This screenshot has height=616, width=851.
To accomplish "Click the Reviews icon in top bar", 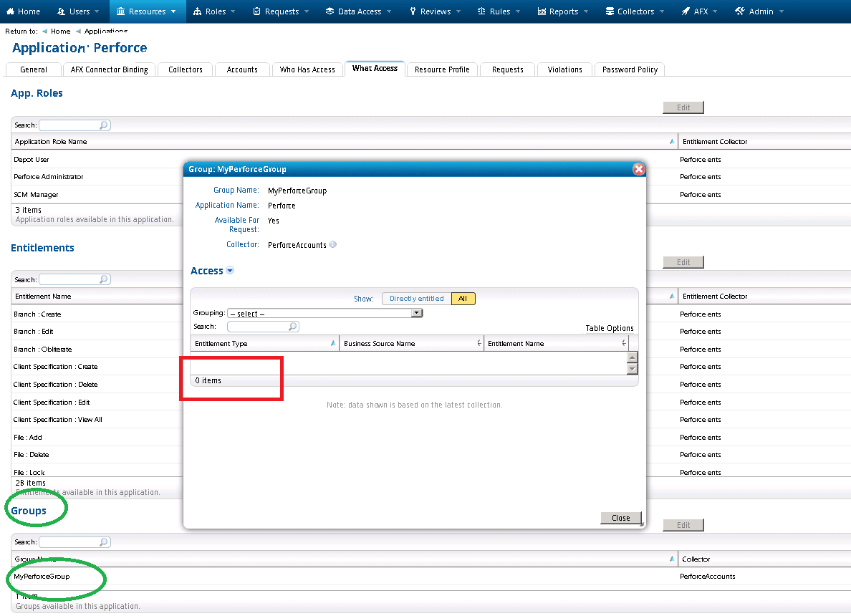I will (x=413, y=11).
